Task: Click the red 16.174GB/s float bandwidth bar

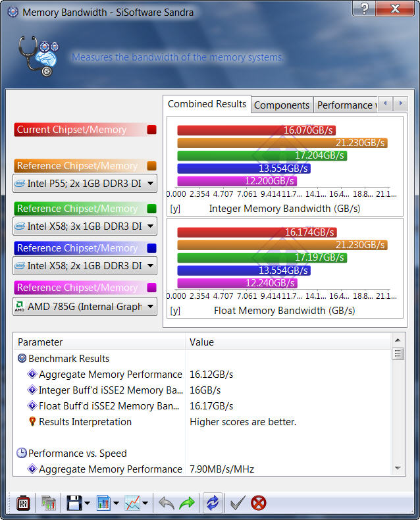Action: [257, 232]
